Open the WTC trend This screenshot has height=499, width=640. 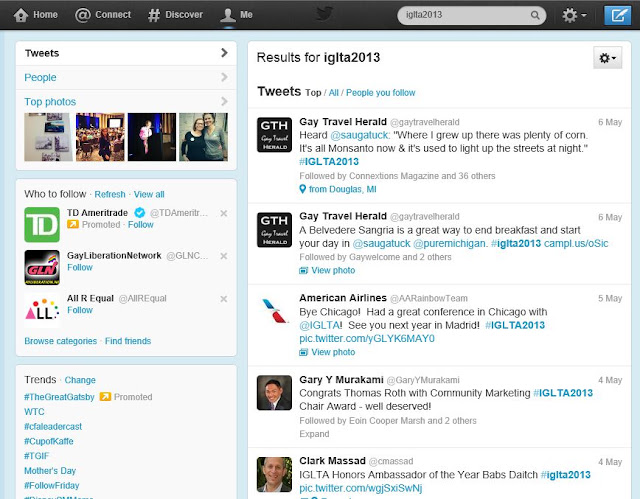click(x=34, y=412)
